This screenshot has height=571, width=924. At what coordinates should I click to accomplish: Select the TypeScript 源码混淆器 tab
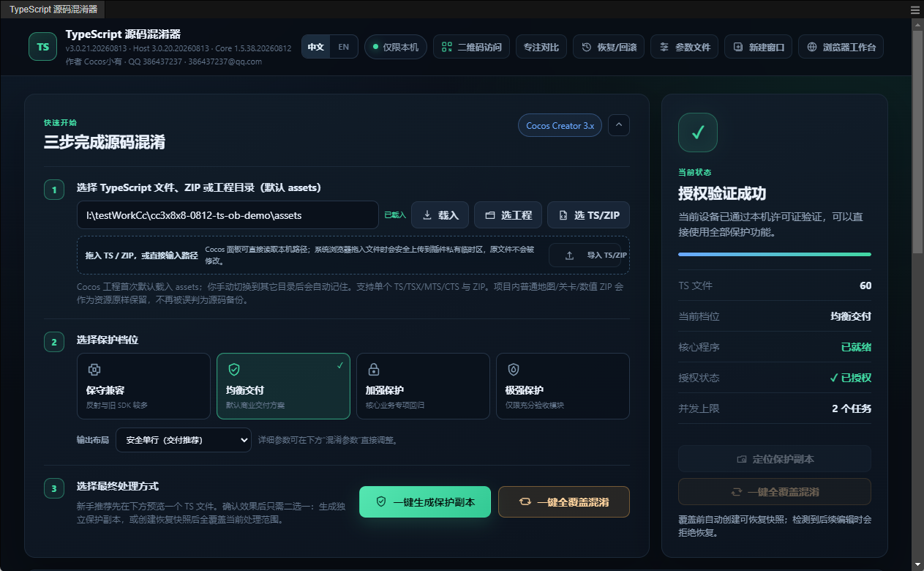53,10
